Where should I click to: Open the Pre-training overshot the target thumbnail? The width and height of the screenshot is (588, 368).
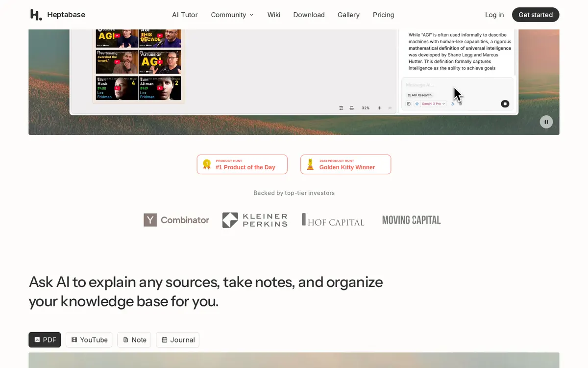pos(117,61)
